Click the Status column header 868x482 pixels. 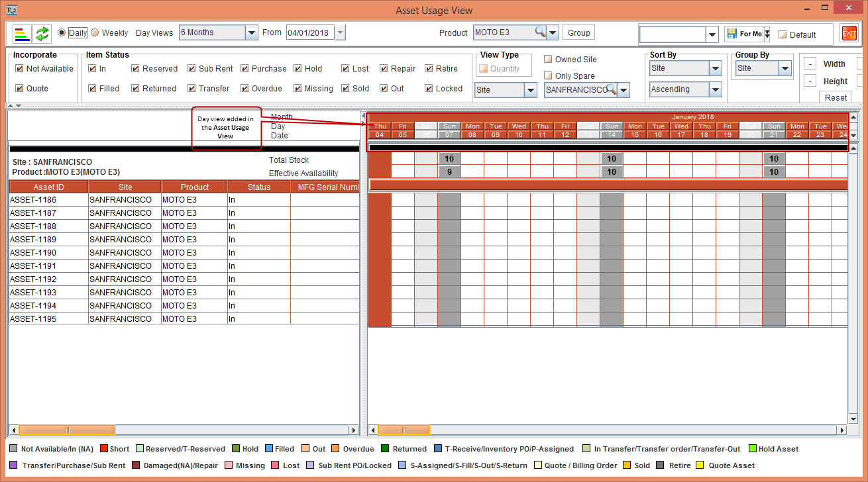[x=258, y=187]
